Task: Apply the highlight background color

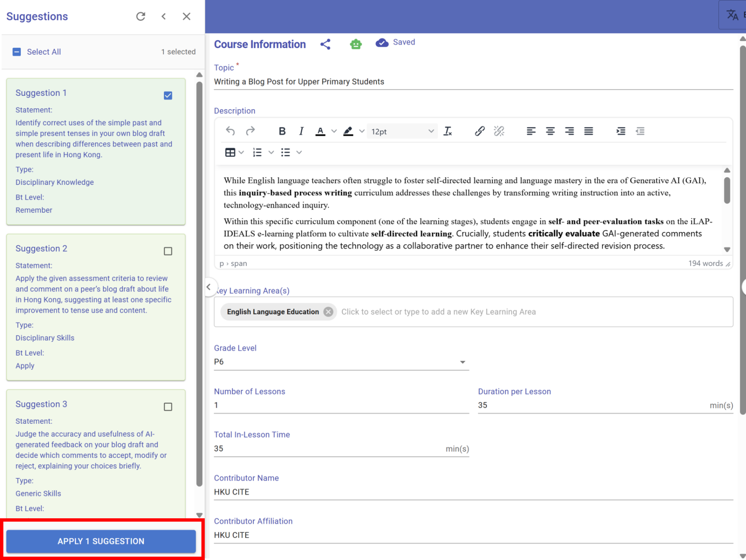Action: coord(348,131)
